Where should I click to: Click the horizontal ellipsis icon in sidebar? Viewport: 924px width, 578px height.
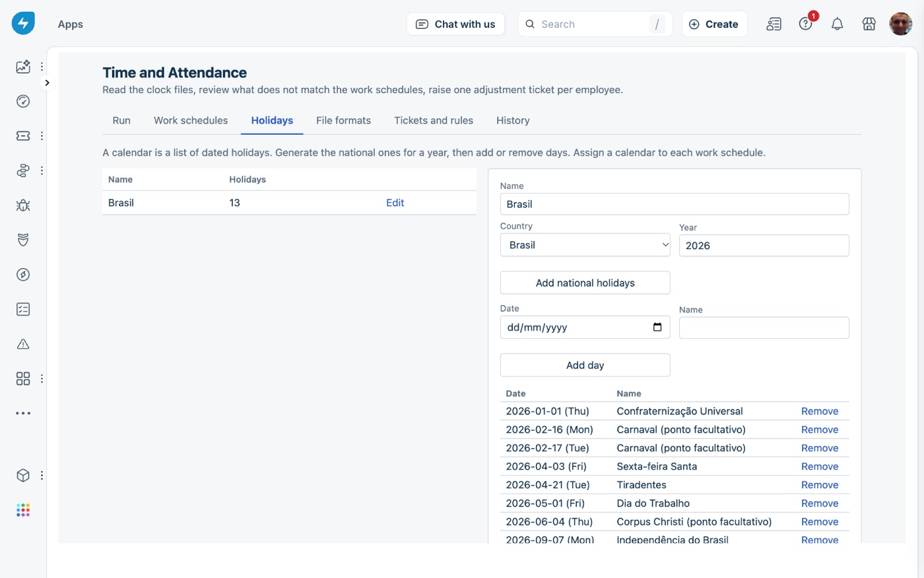23,414
